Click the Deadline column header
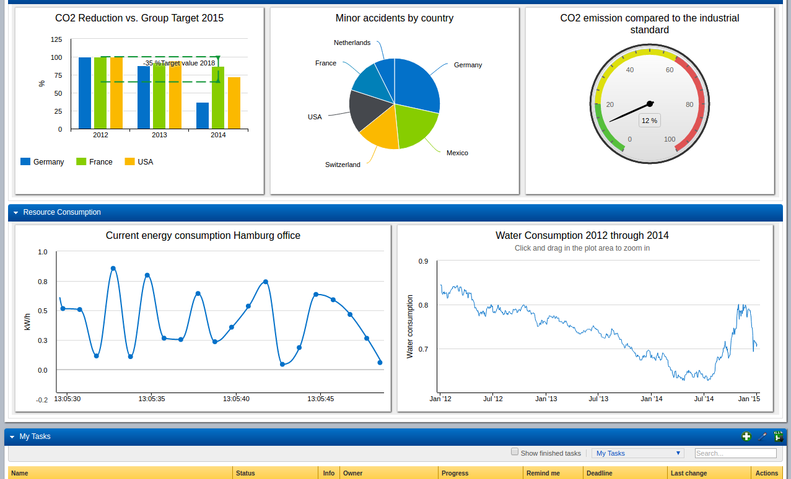 click(x=599, y=473)
